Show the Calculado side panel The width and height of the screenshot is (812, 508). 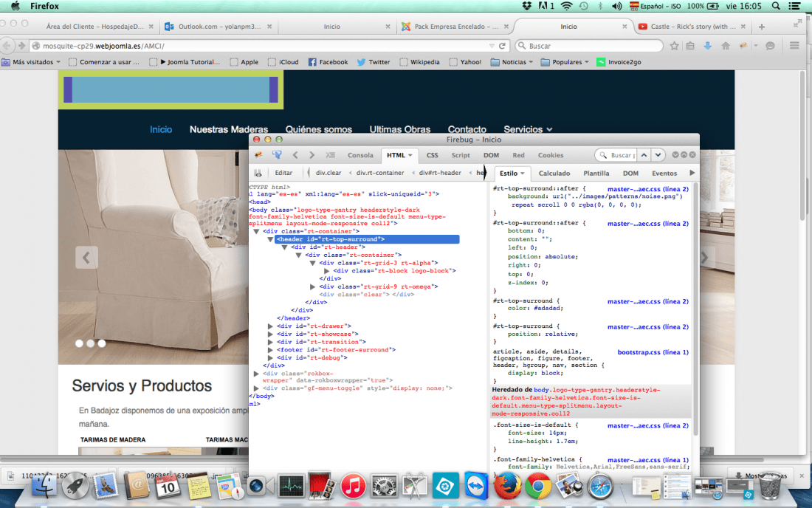[554, 174]
